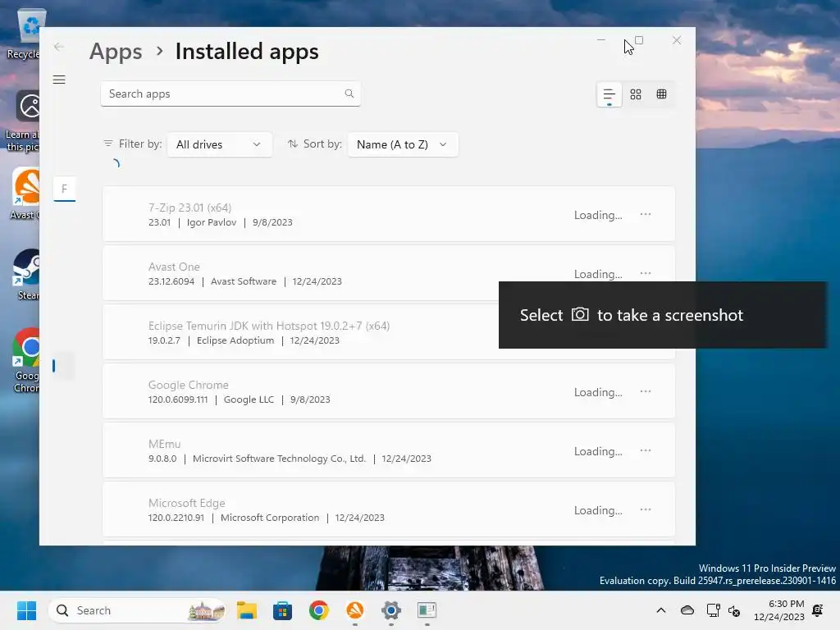The image size is (840, 630).
Task: Click the Settings gear on taskbar
Action: point(391,610)
